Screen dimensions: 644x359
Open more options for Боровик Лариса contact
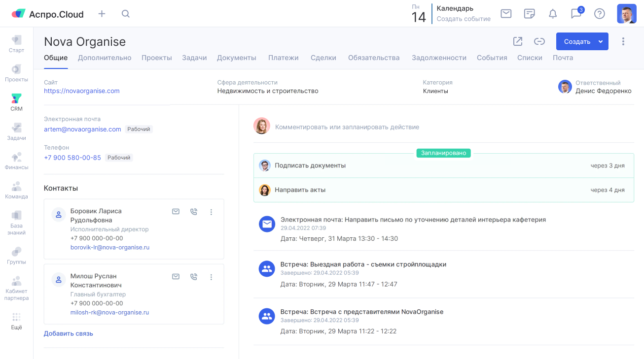(x=212, y=212)
